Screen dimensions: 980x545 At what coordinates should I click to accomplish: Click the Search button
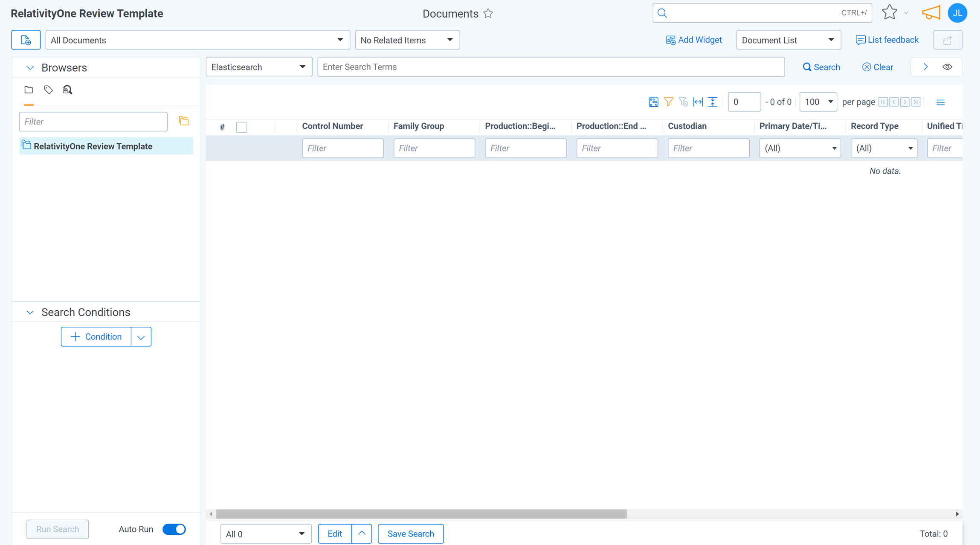click(x=821, y=67)
